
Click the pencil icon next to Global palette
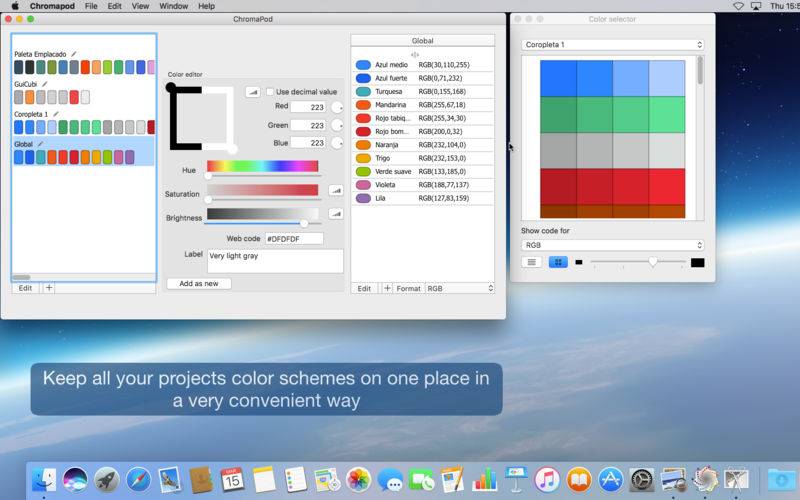(x=40, y=144)
